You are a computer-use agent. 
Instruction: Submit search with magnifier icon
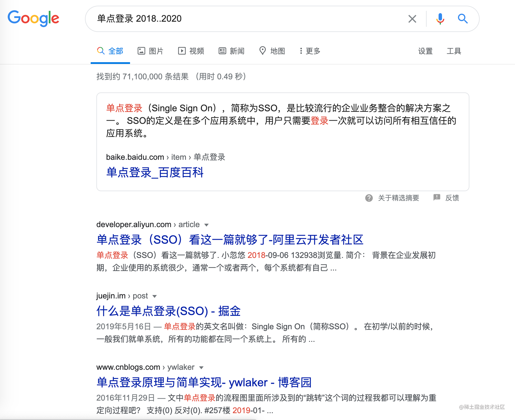pyautogui.click(x=463, y=19)
